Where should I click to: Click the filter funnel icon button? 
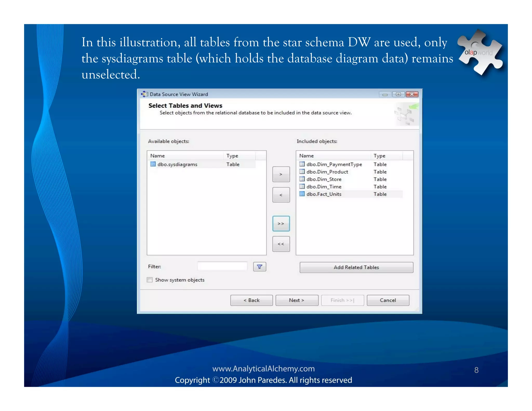click(x=259, y=267)
